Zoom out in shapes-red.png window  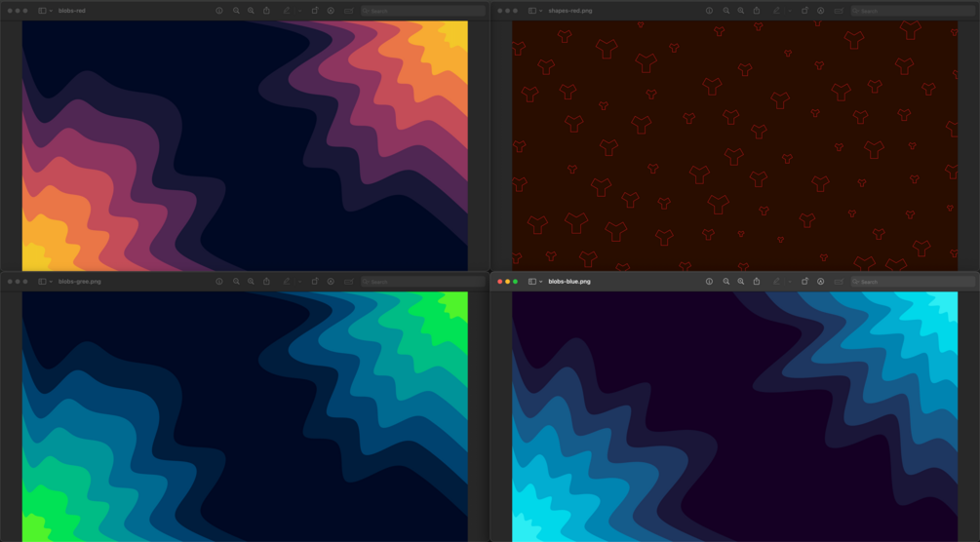[x=726, y=11]
